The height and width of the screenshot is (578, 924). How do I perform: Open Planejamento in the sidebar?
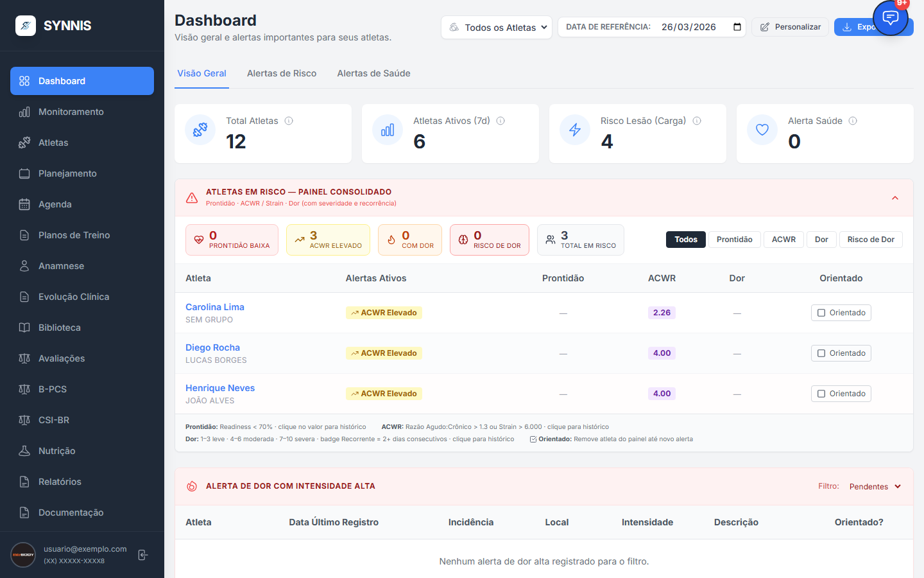(x=82, y=173)
